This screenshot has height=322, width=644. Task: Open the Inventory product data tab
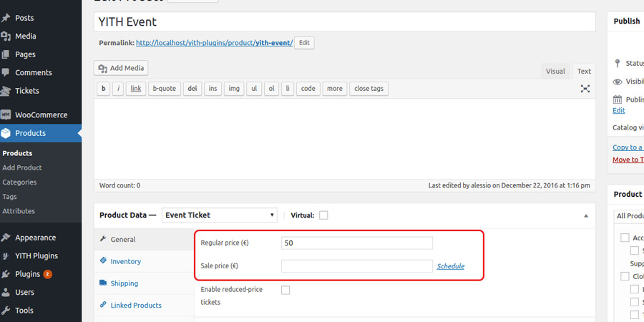(125, 261)
